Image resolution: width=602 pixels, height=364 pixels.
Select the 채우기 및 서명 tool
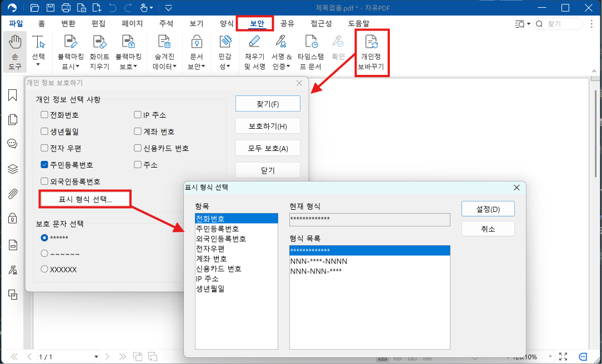coord(254,52)
